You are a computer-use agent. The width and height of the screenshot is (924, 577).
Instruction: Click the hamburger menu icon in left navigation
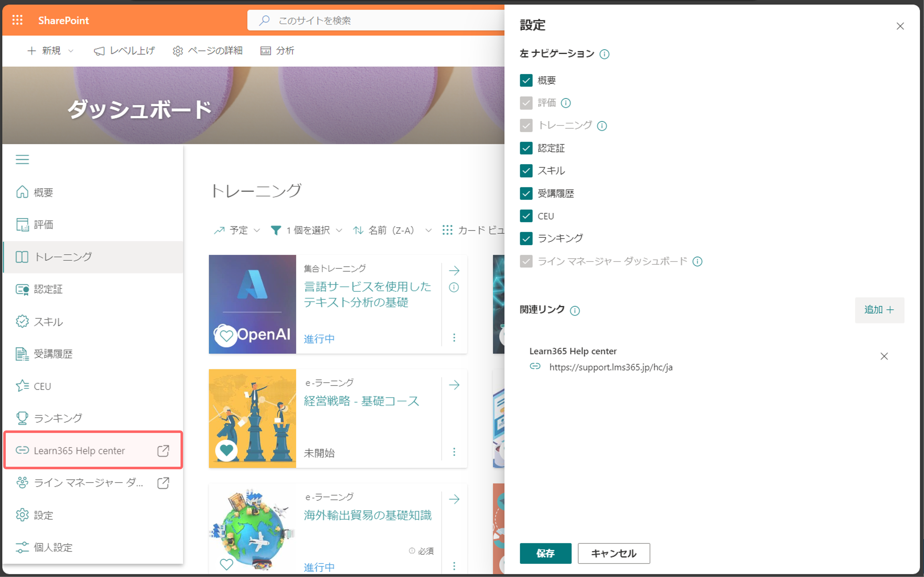tap(22, 159)
